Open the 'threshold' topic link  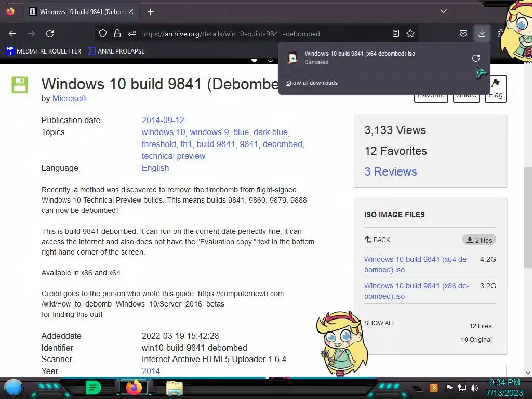[159, 144]
